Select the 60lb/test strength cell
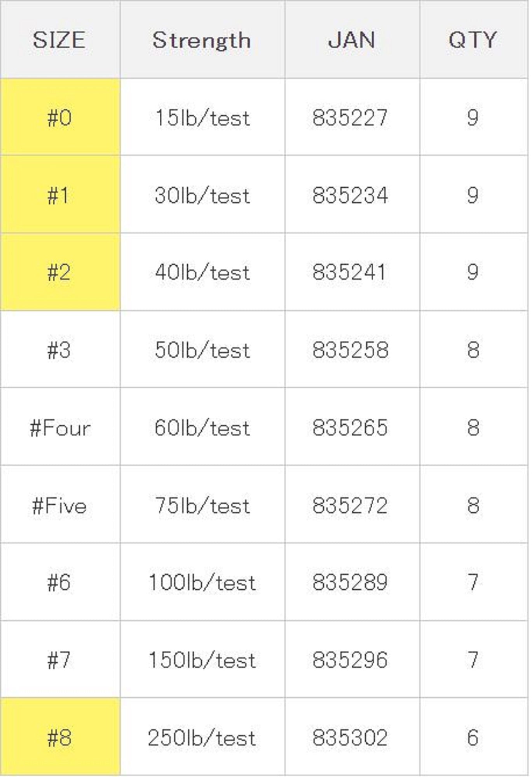This screenshot has width=532, height=777. tap(202, 427)
